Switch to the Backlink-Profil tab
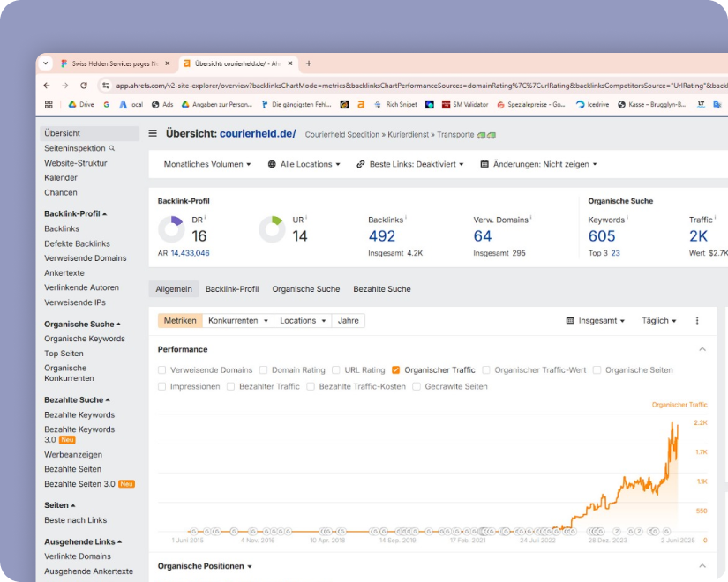The image size is (728, 582). point(232,289)
